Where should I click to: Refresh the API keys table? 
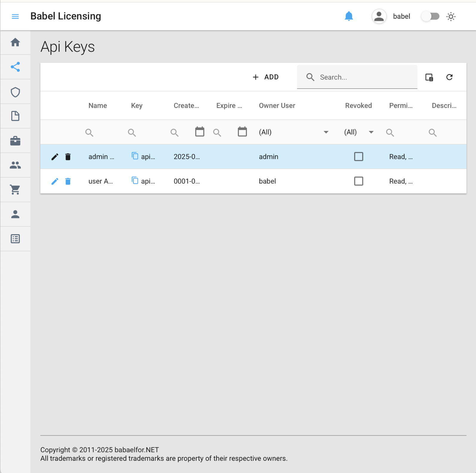click(x=449, y=77)
